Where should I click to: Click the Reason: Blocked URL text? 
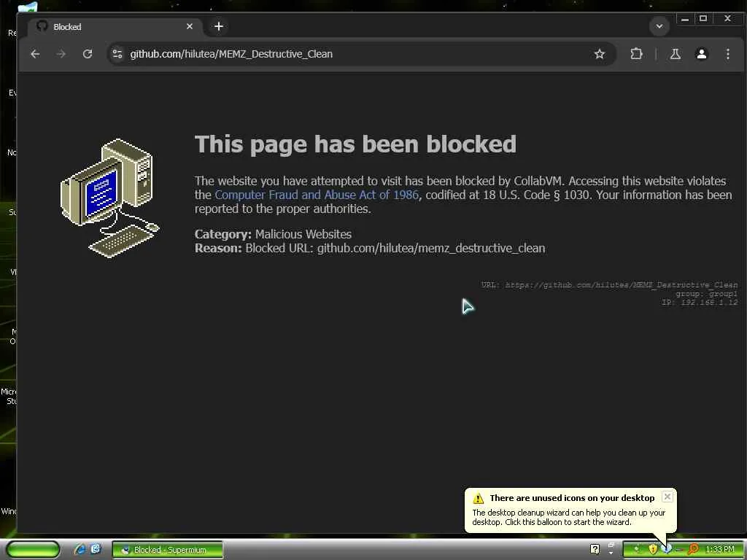pyautogui.click(x=370, y=248)
